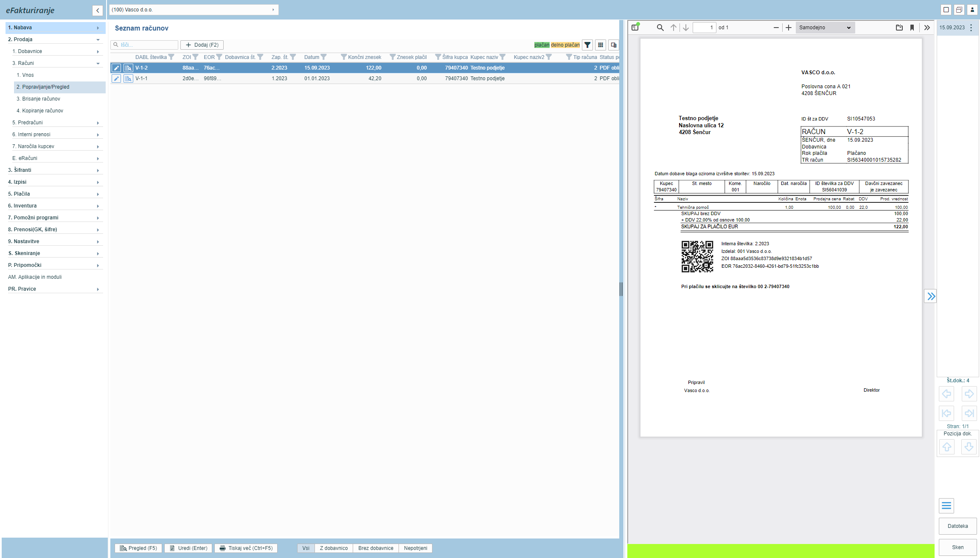
Task: Open the three-dot menu next to 15.09.2023
Action: pyautogui.click(x=971, y=28)
